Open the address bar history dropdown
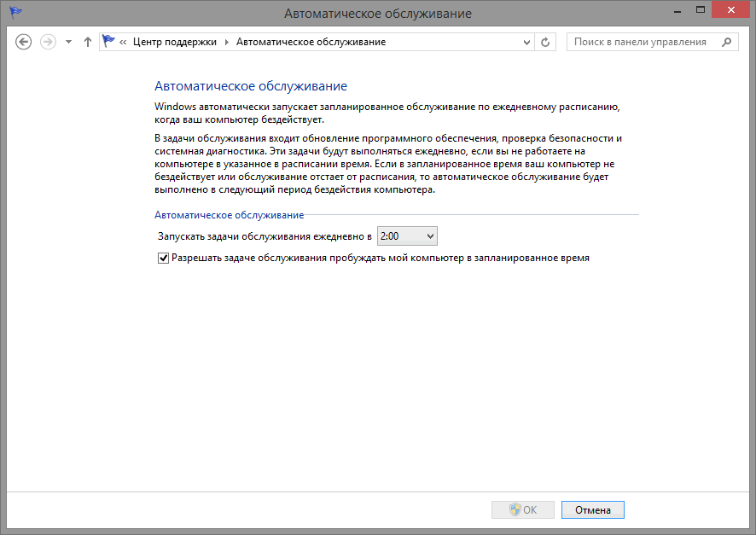 pyautogui.click(x=526, y=42)
